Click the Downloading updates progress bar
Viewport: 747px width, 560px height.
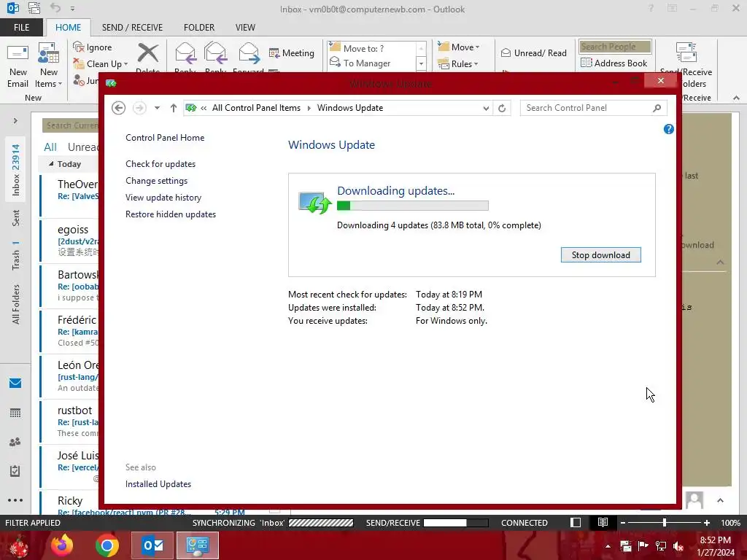tap(413, 206)
